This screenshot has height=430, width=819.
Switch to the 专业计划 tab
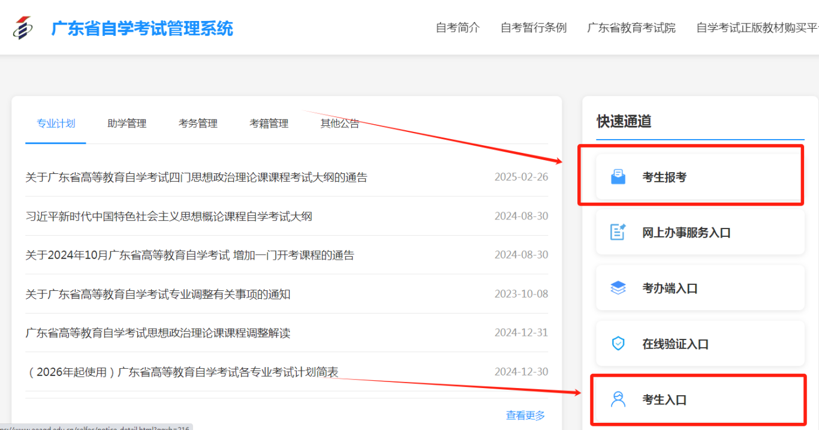coord(56,124)
